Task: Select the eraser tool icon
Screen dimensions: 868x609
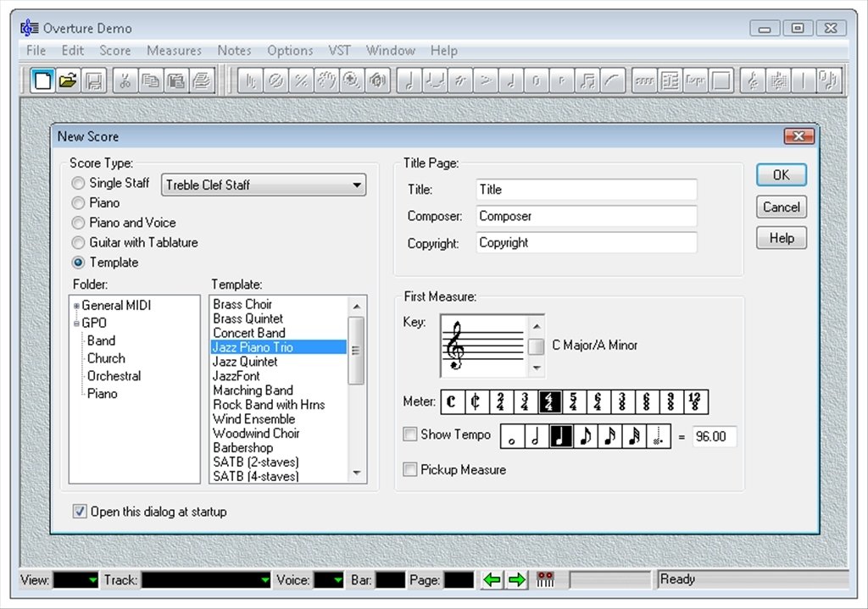Action: [275, 80]
